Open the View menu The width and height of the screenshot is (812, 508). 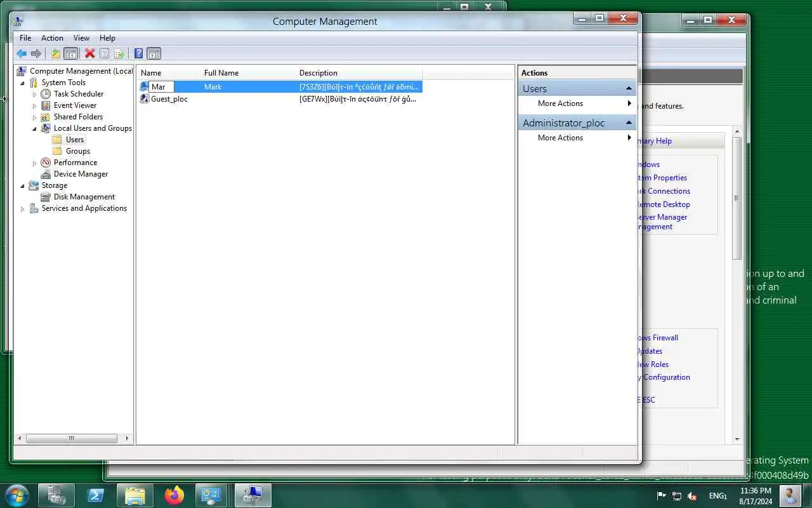81,38
